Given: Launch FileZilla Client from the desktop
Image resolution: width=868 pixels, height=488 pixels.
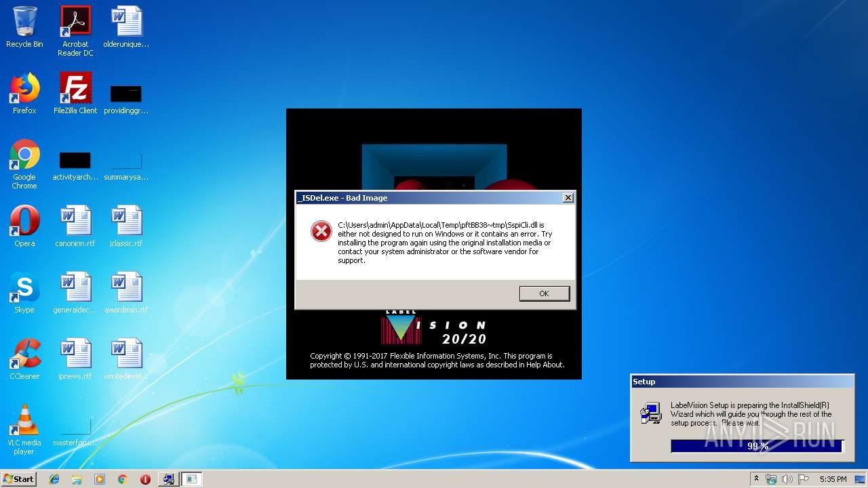Looking at the screenshot, I should click(x=75, y=94).
